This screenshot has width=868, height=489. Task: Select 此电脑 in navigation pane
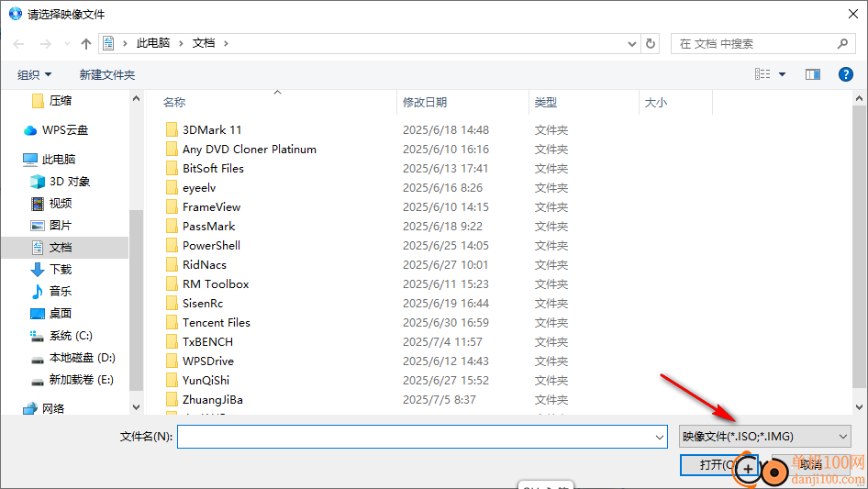pos(58,160)
